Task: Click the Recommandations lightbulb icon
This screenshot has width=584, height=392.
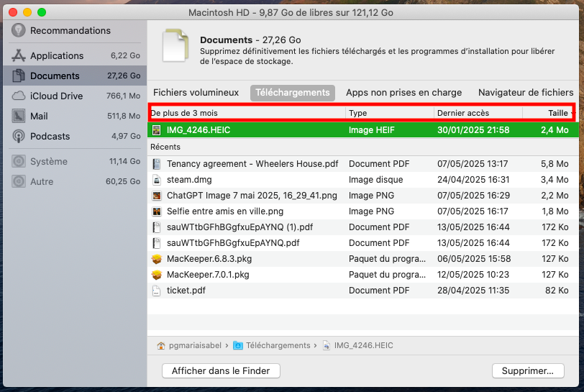Action: click(x=18, y=30)
